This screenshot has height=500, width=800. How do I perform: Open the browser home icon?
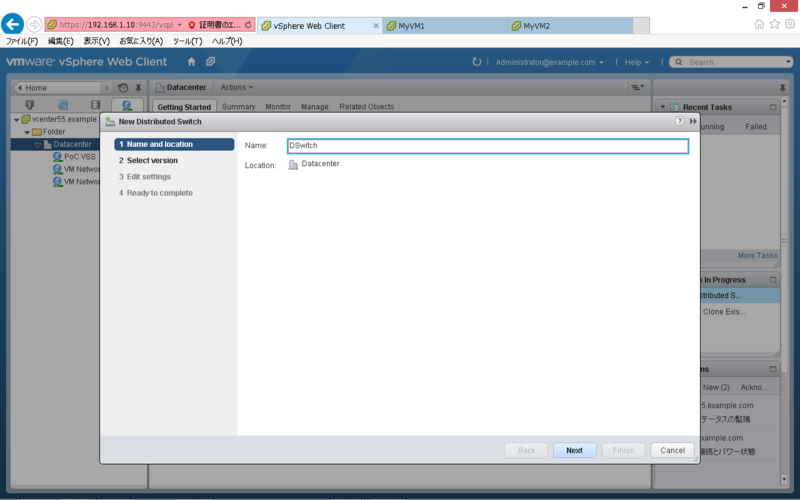pyautogui.click(x=759, y=24)
